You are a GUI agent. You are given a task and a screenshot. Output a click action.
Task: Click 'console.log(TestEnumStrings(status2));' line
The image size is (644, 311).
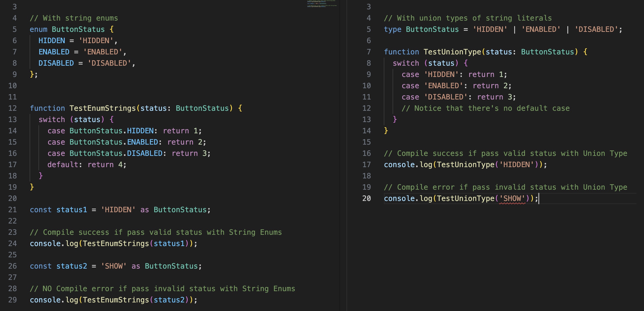tap(114, 300)
